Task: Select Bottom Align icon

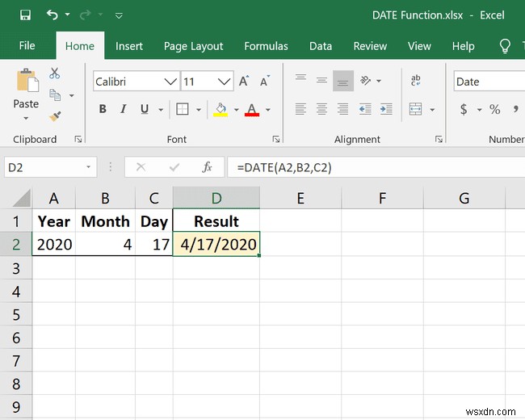Action: (x=343, y=81)
